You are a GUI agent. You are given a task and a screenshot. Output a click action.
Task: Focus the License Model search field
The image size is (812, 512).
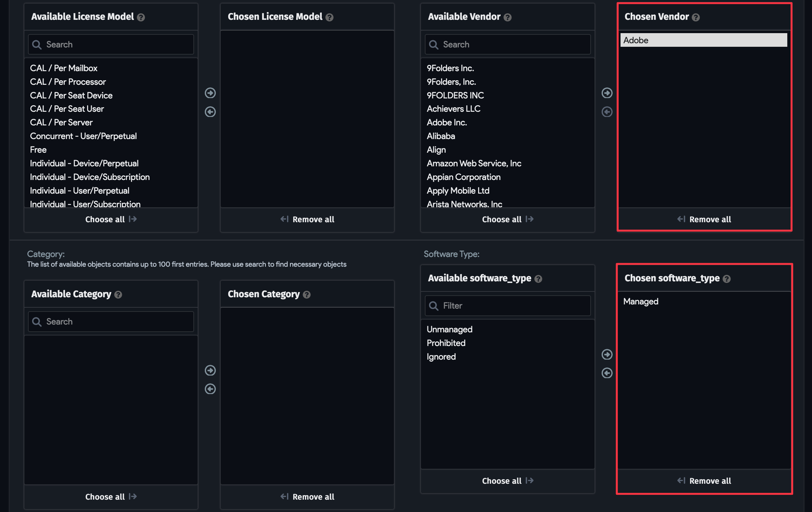click(111, 44)
